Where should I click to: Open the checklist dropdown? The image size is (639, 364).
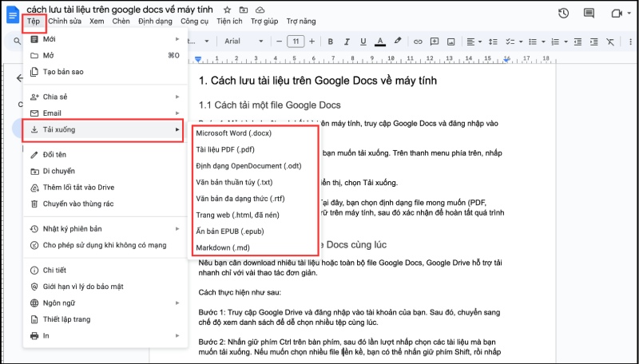[514, 42]
